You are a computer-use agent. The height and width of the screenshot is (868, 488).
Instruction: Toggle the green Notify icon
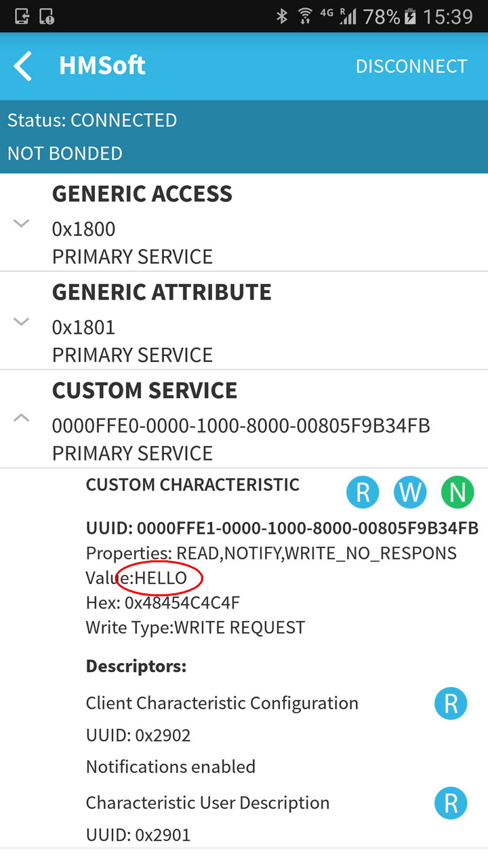click(x=457, y=492)
